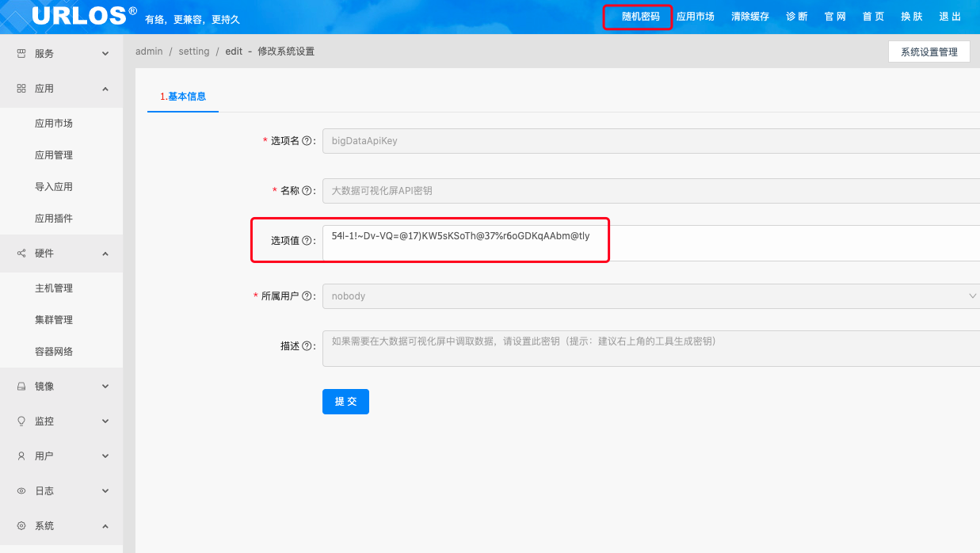Image resolution: width=980 pixels, height=553 pixels.
Task: Click the help icon beside 描述
Action: pyautogui.click(x=307, y=346)
